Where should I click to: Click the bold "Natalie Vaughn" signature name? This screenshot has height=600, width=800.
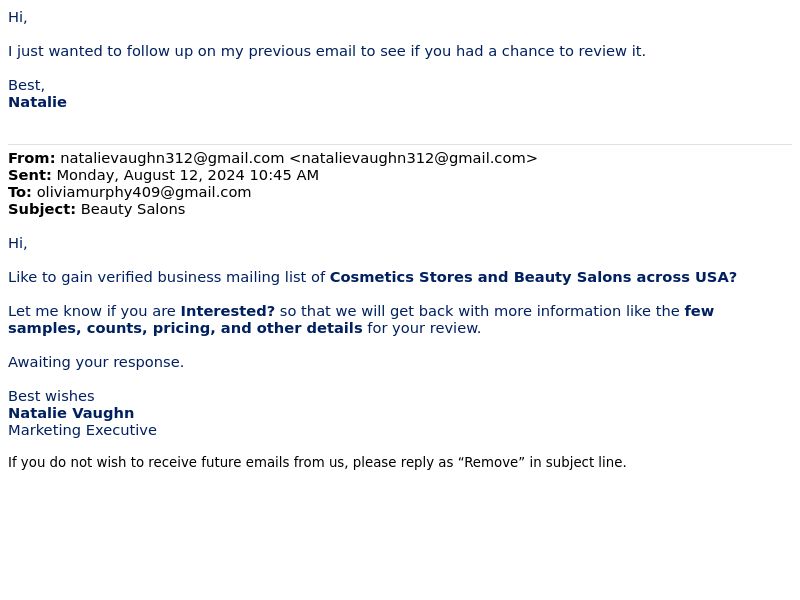pyautogui.click(x=71, y=413)
